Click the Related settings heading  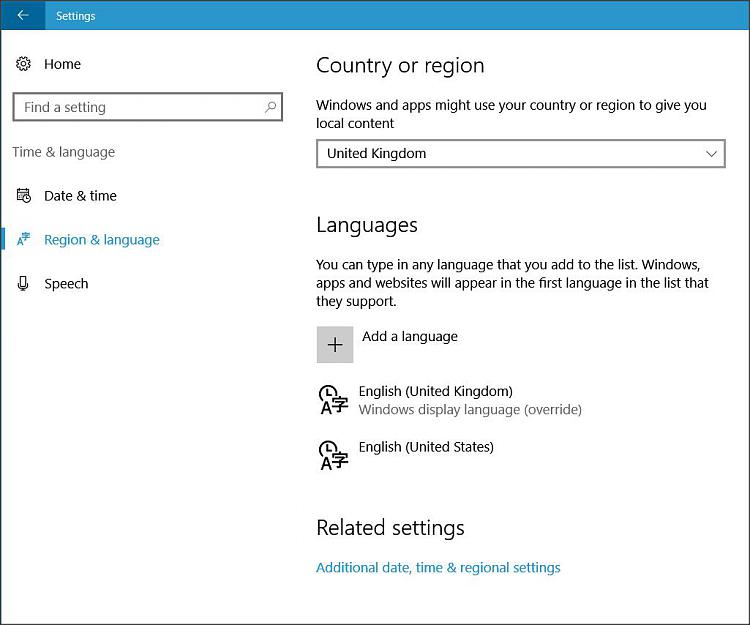(x=390, y=528)
